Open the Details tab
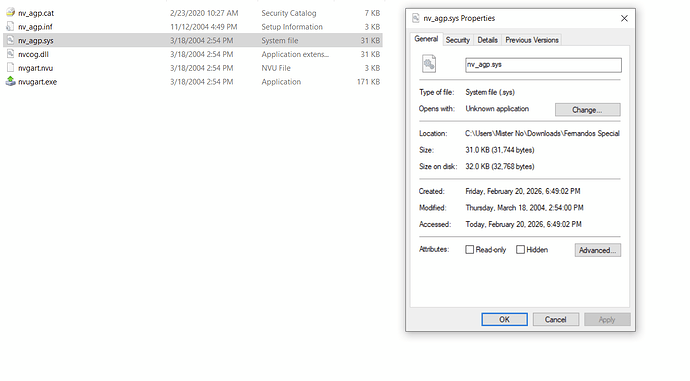The width and height of the screenshot is (690, 381). point(488,40)
